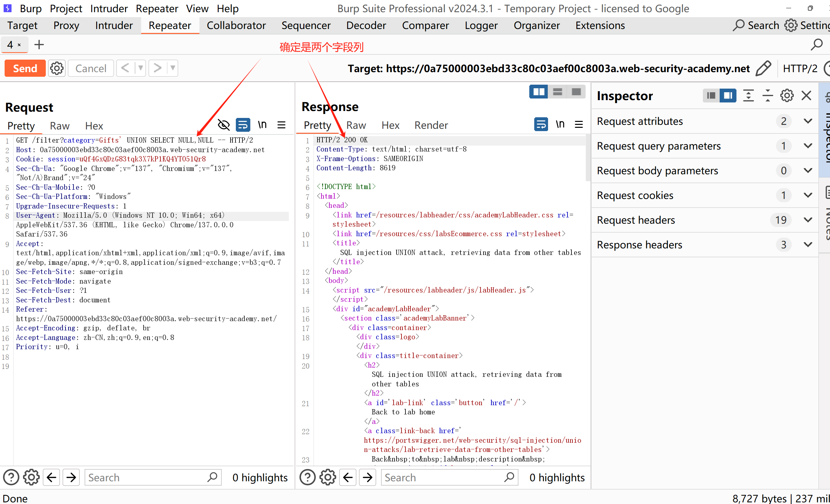Expand Request headers section
This screenshot has height=504, width=830.
click(x=808, y=220)
